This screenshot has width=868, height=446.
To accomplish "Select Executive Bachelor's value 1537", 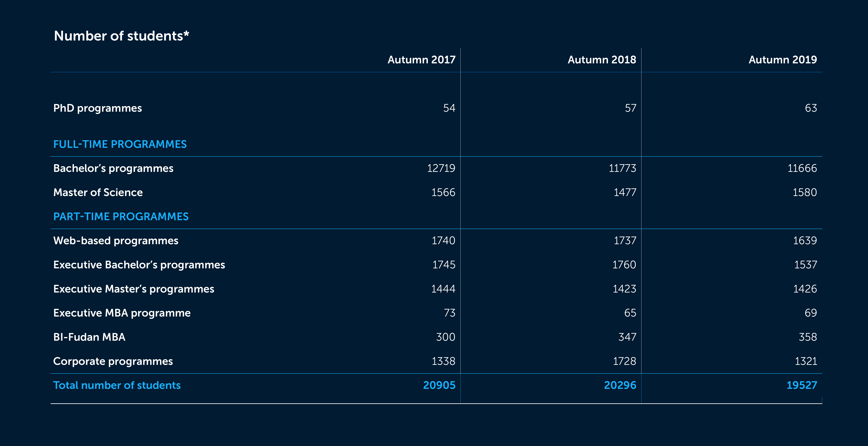I will [x=806, y=265].
